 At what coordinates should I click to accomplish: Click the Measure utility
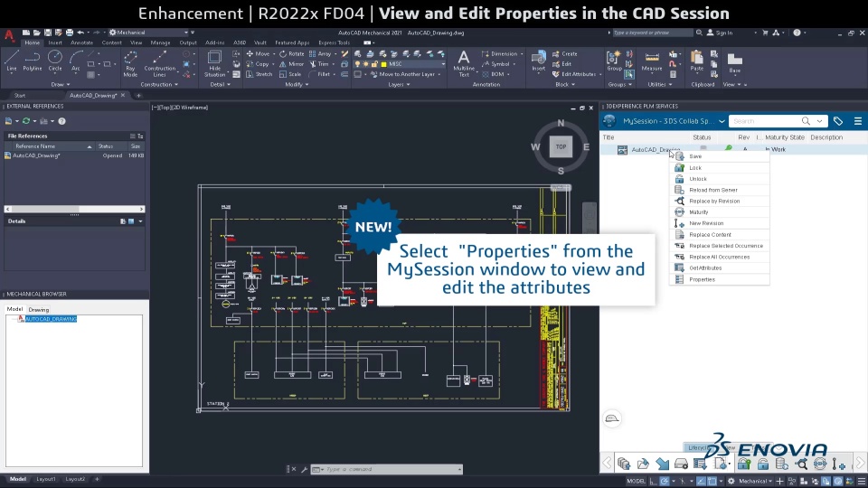pos(652,61)
